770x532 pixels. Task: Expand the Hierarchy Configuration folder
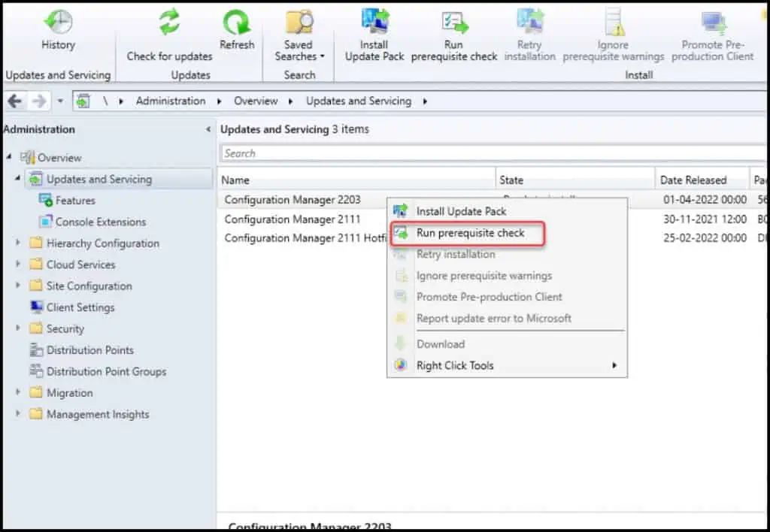[18, 243]
